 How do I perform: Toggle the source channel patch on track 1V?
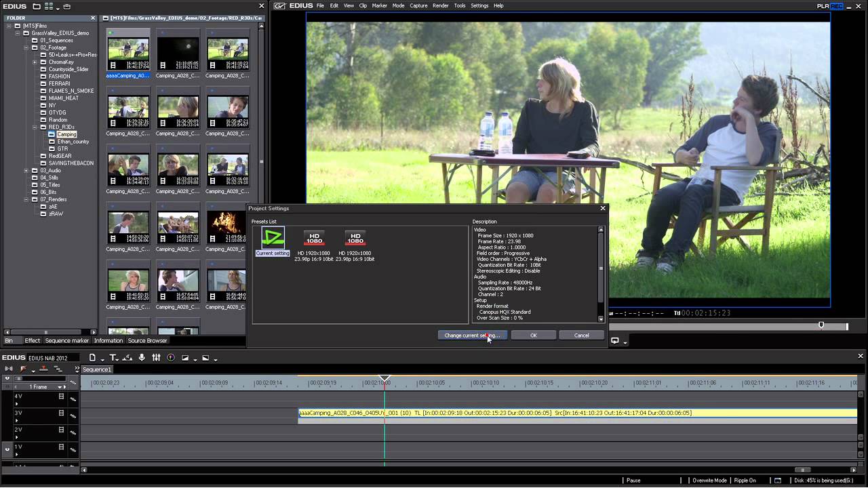pyautogui.click(x=7, y=449)
